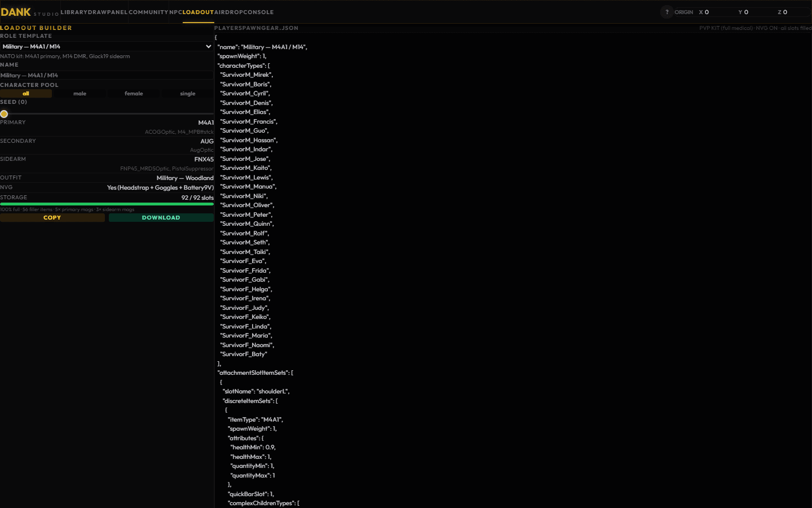Open the Panel tab
Image resolution: width=812 pixels, height=508 pixels.
tap(117, 12)
